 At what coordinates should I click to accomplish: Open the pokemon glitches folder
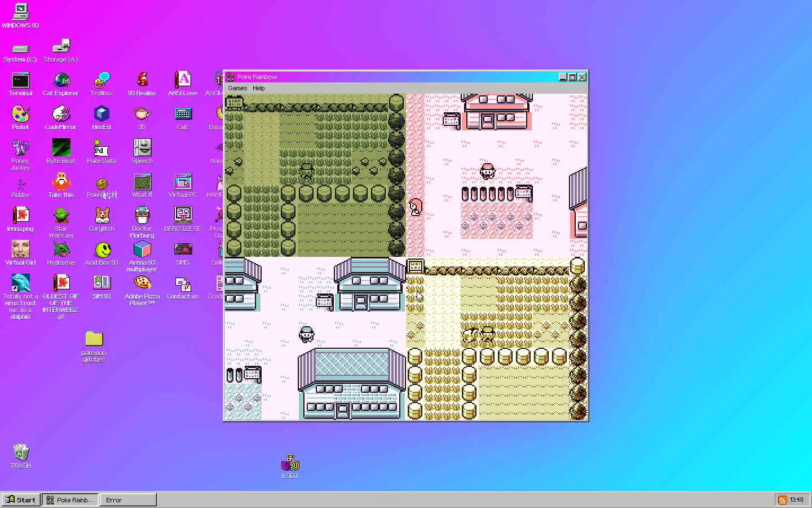tap(94, 347)
